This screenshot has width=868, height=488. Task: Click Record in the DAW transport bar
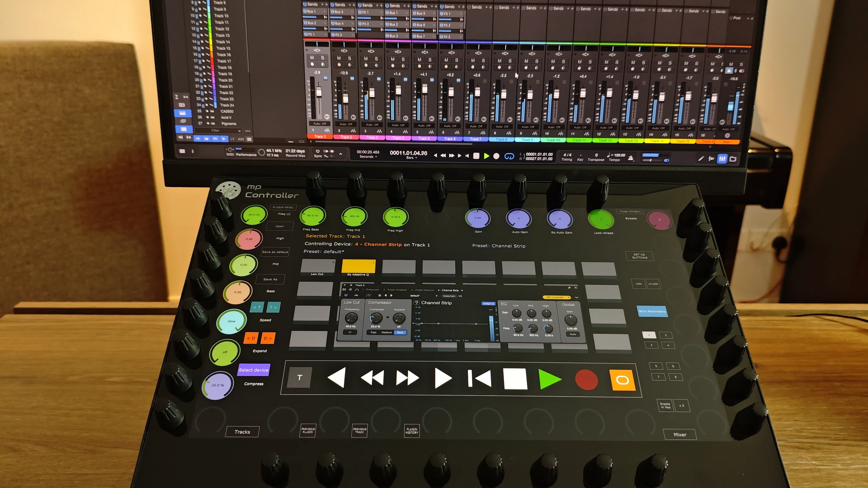pyautogui.click(x=496, y=156)
